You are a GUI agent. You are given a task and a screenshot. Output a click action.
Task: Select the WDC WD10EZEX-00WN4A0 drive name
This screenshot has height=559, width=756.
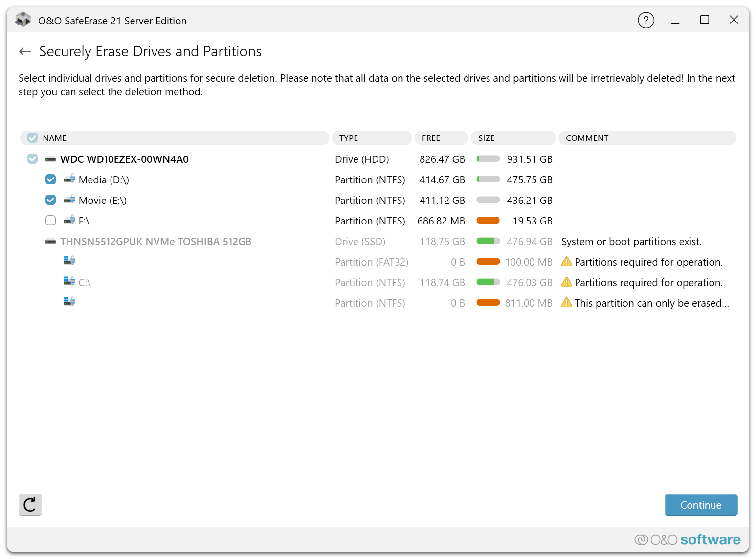tap(124, 159)
